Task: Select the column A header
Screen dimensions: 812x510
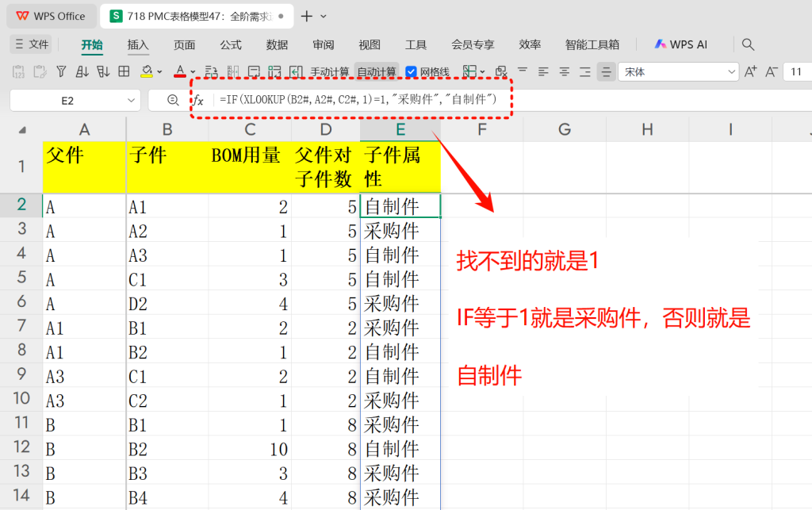Action: point(84,129)
